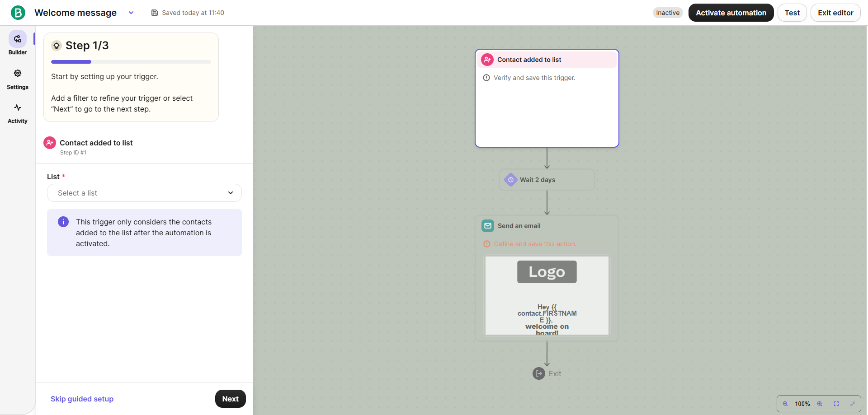Screen dimensions: 868x415
Task: Click the Step 1/3 progress bar
Action: (x=131, y=62)
